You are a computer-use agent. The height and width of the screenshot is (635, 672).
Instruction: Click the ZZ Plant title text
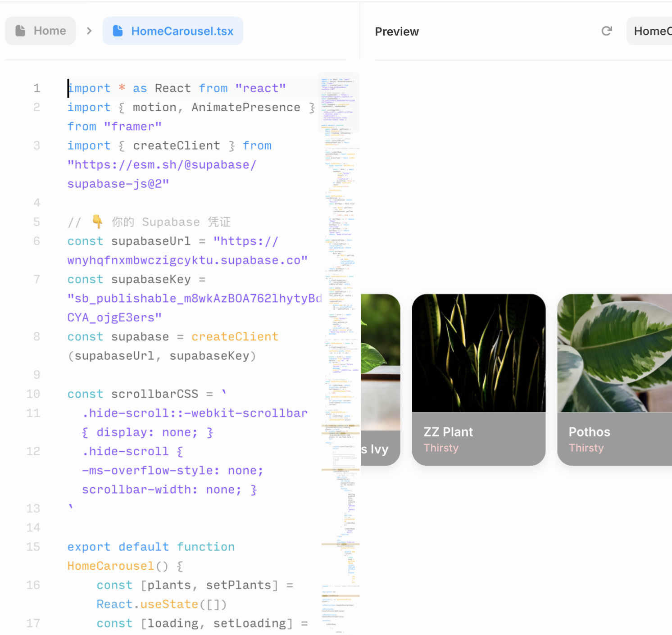tap(448, 432)
